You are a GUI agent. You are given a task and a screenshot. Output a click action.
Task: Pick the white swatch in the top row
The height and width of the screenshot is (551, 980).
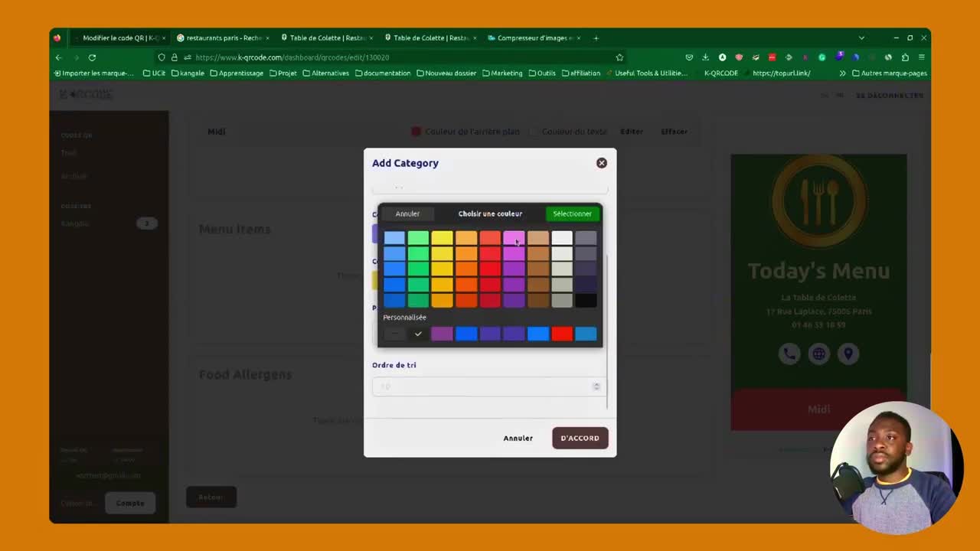562,239
